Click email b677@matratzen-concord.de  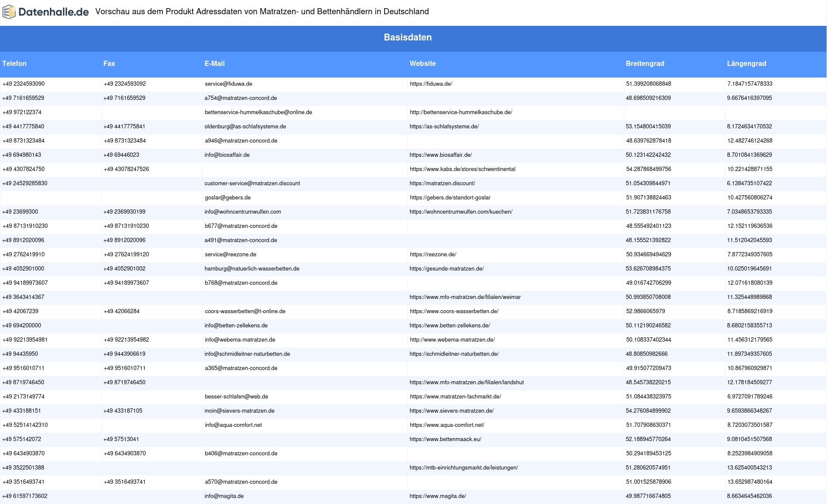(241, 226)
